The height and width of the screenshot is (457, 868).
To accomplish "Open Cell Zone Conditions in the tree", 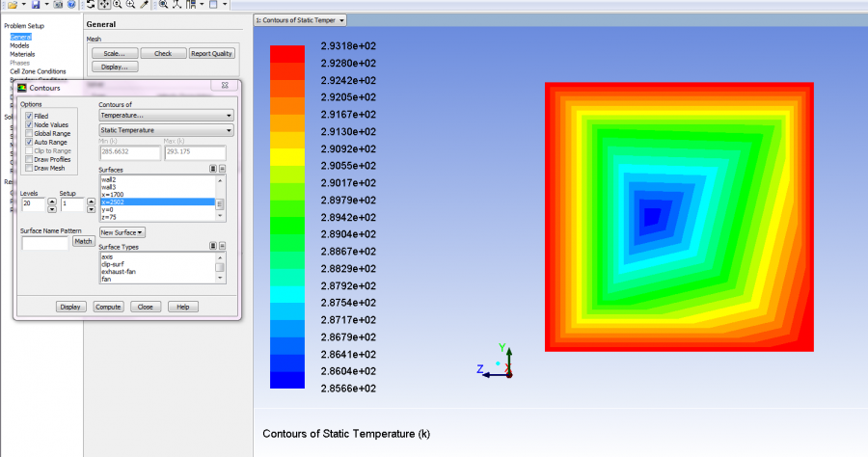I will 38,71.
